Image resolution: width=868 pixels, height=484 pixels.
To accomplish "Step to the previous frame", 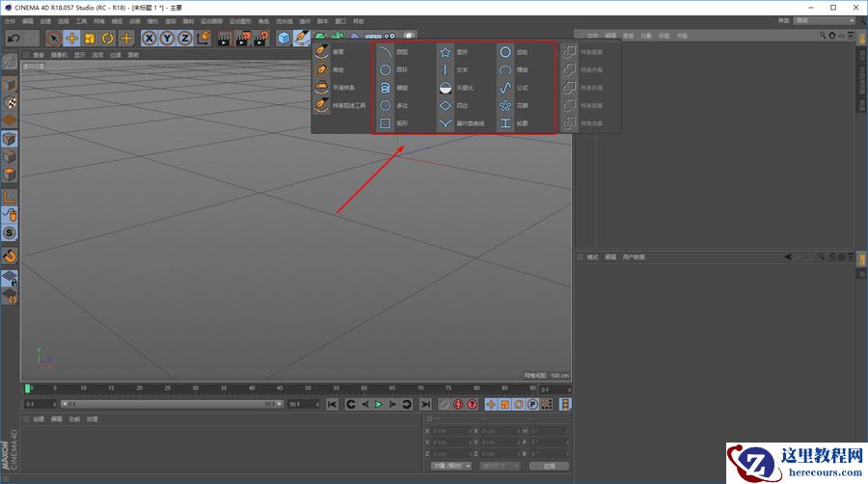I will pyautogui.click(x=365, y=404).
